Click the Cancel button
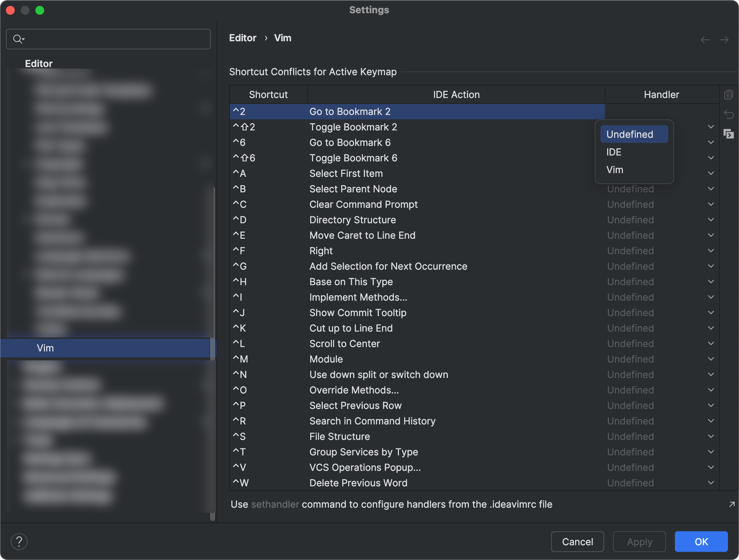Image resolution: width=739 pixels, height=560 pixels. tap(577, 542)
